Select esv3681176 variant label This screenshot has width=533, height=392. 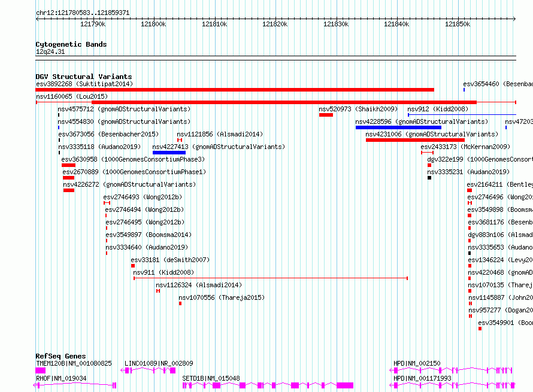click(x=501, y=222)
